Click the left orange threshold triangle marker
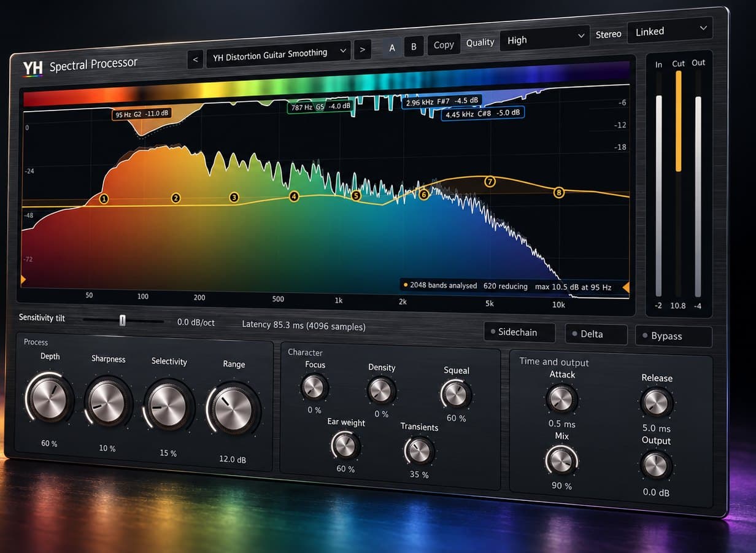Image resolution: width=756 pixels, height=553 pixels. (x=23, y=279)
